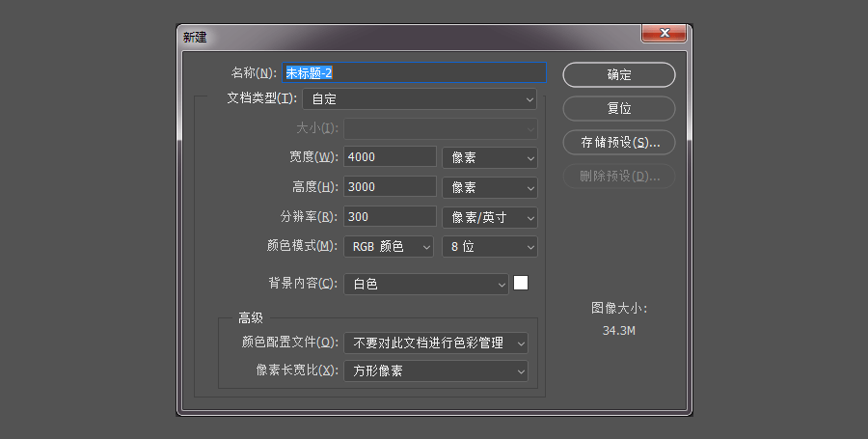The height and width of the screenshot is (439, 868).
Task: Open the 像素长宽比 dropdown
Action: [x=436, y=371]
